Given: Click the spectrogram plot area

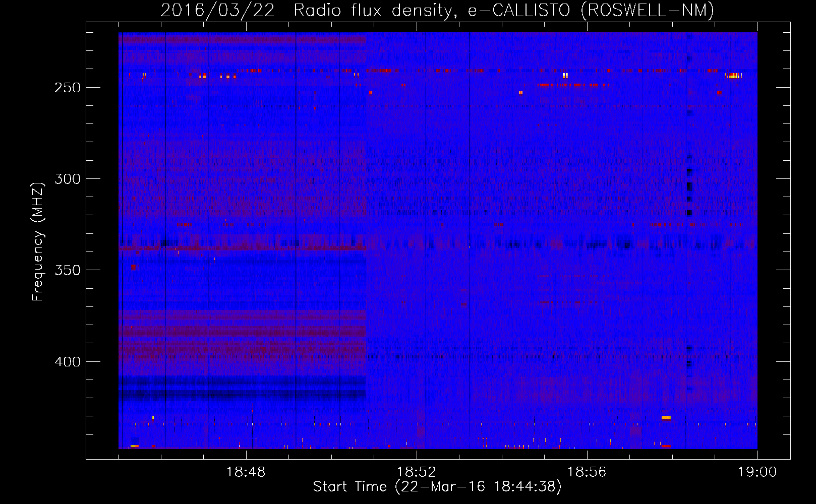Looking at the screenshot, I should tap(438, 240).
